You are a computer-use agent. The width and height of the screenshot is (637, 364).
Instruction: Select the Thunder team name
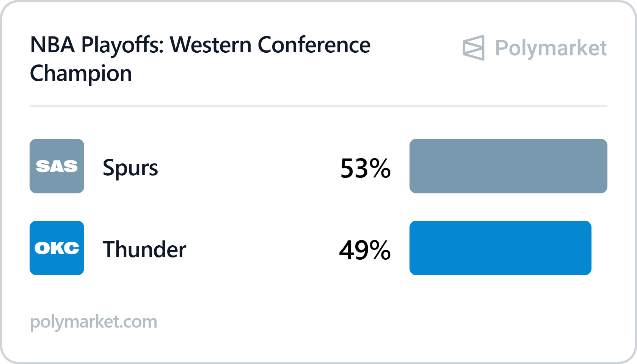(144, 249)
